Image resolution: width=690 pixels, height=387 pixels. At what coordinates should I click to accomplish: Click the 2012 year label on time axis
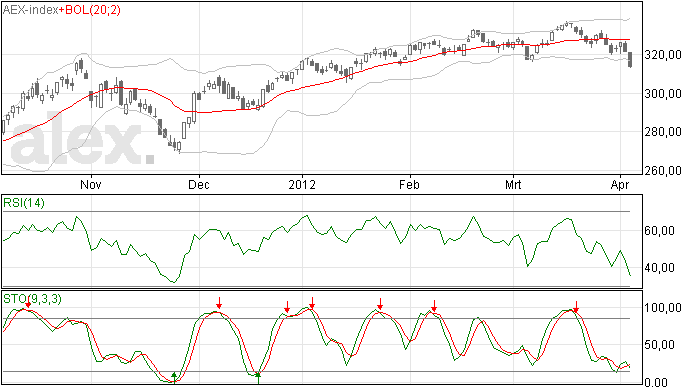[302, 184]
